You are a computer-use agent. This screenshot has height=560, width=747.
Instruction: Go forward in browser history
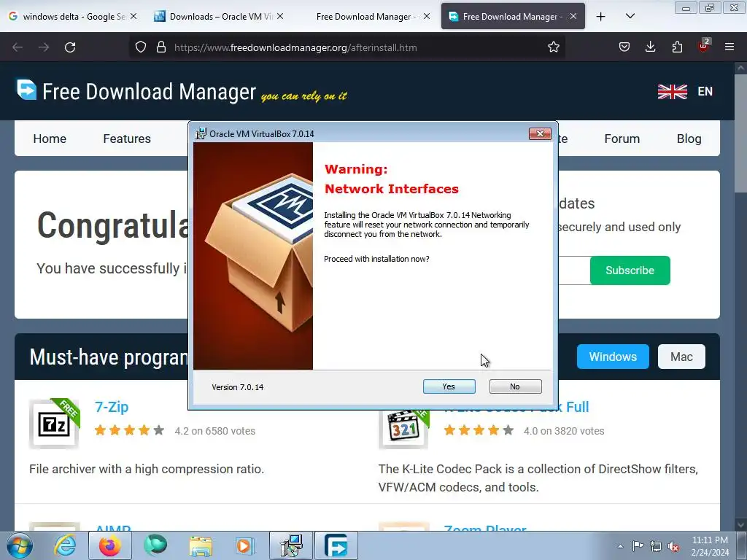(x=44, y=47)
